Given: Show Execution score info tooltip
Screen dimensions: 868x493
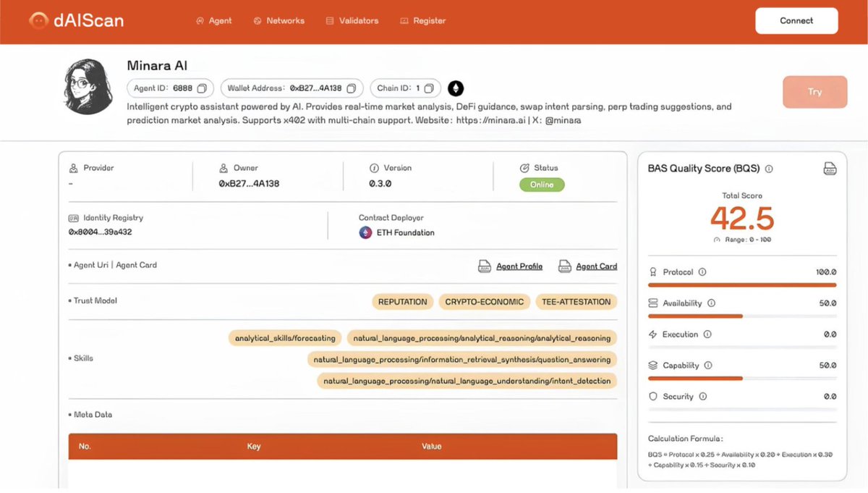Looking at the screenshot, I should (x=707, y=334).
